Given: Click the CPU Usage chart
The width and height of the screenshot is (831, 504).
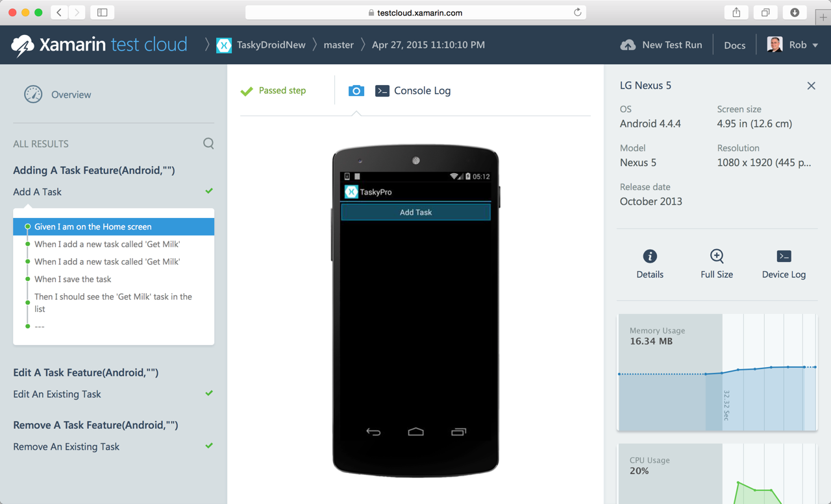Looking at the screenshot, I should [717, 474].
